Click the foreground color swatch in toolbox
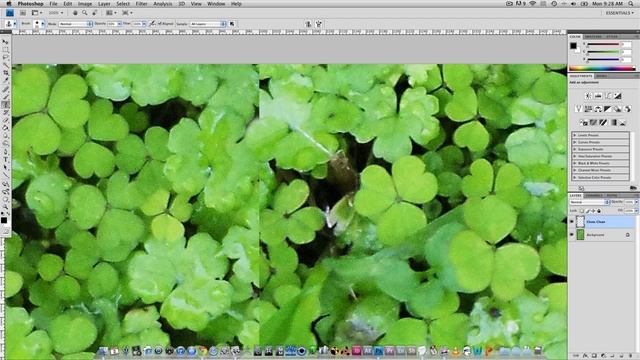This screenshot has height=360, width=640. pos(4,220)
